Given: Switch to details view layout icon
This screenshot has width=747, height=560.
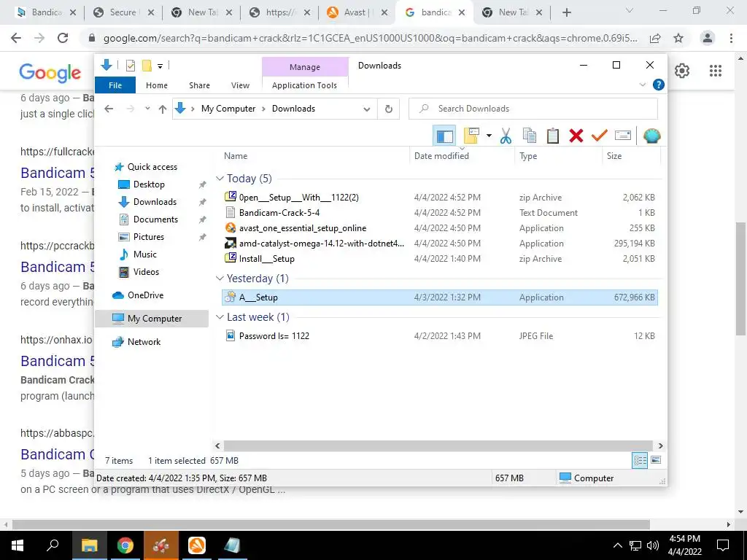Looking at the screenshot, I should [x=640, y=460].
